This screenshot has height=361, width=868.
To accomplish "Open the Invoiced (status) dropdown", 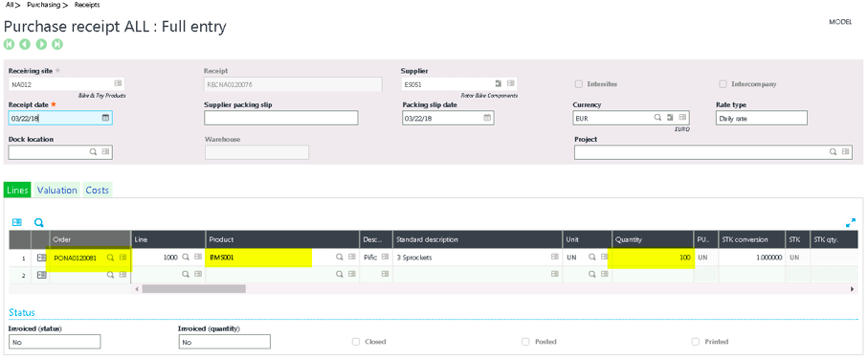I will [55, 342].
